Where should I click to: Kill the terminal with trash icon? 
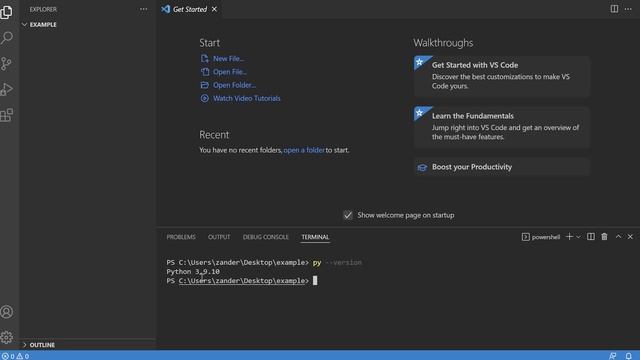[604, 237]
